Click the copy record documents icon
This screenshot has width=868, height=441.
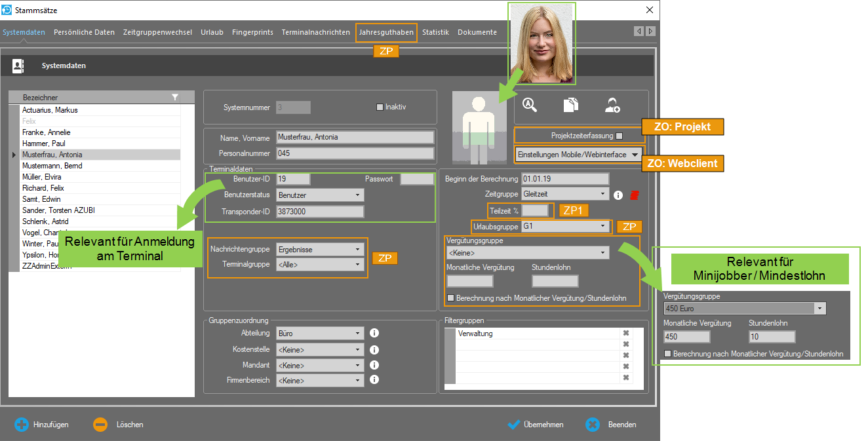tap(572, 105)
